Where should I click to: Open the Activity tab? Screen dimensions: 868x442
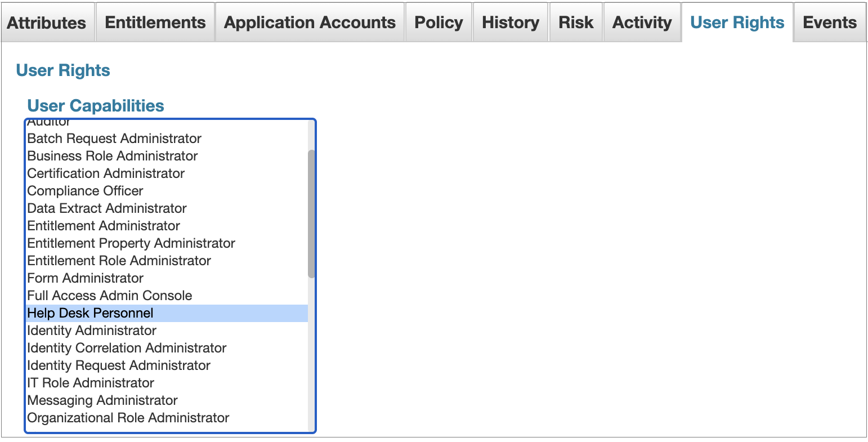click(642, 23)
